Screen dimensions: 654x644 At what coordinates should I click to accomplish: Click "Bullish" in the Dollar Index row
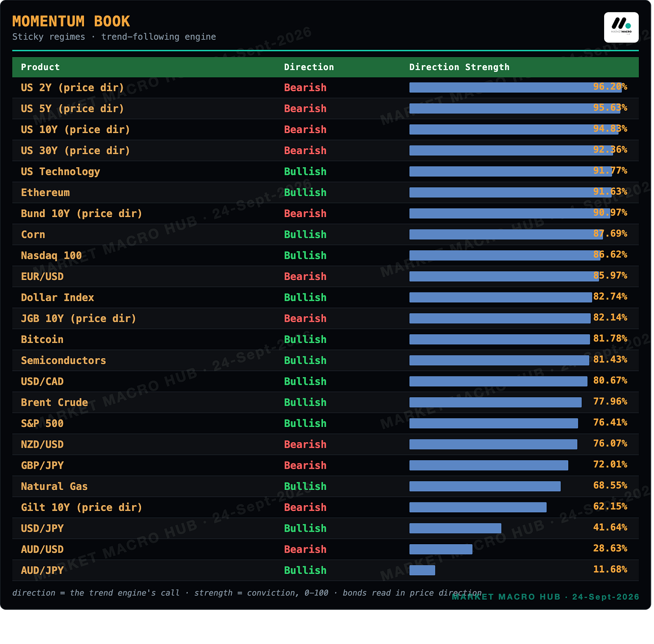(x=305, y=298)
